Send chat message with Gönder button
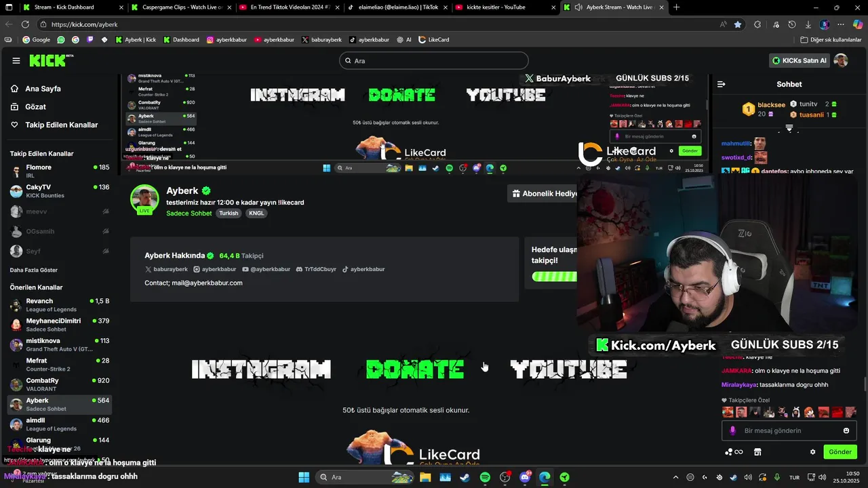The image size is (868, 488). [840, 452]
